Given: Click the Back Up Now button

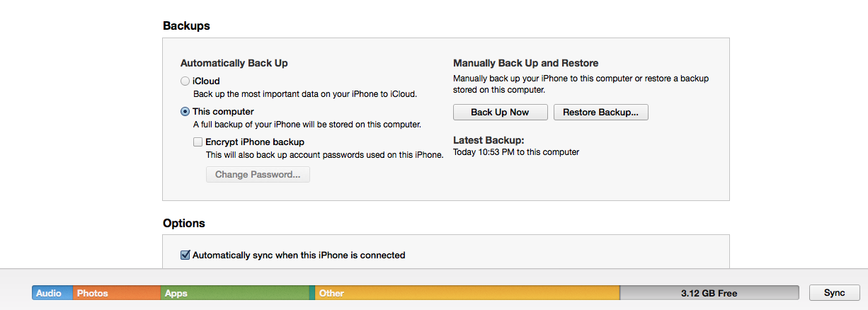Looking at the screenshot, I should (500, 113).
